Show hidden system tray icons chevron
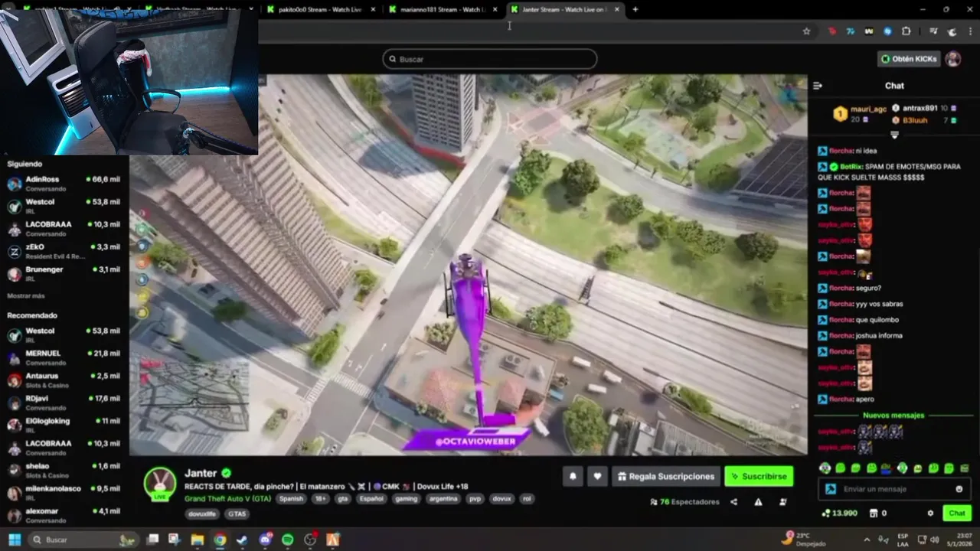This screenshot has width=980, height=551. pyautogui.click(x=867, y=540)
